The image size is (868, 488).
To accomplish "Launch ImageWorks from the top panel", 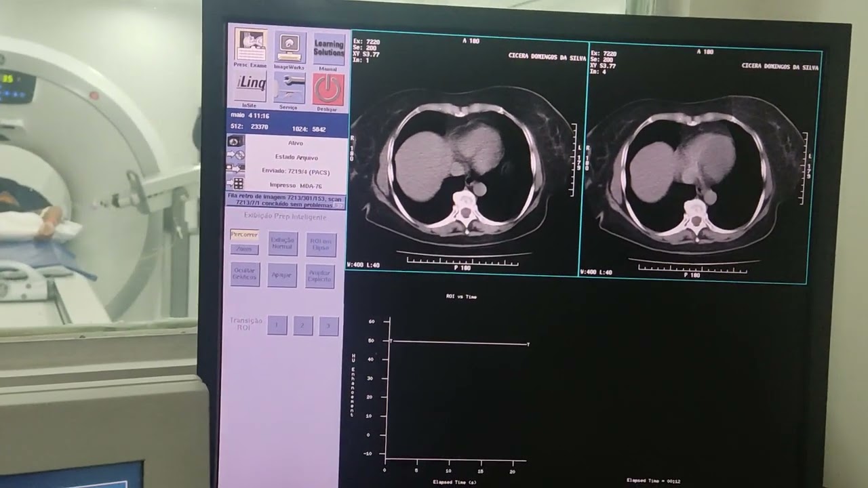I will 290,47.
